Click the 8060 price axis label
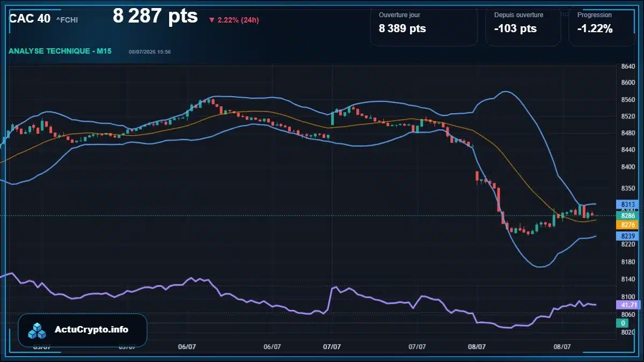This screenshot has height=362, width=644. pyautogui.click(x=627, y=314)
